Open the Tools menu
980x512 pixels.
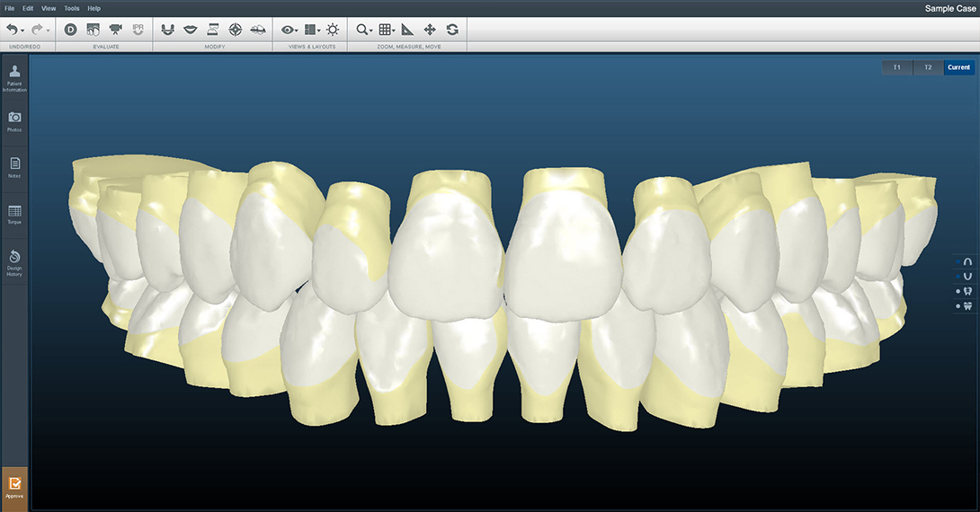72,8
